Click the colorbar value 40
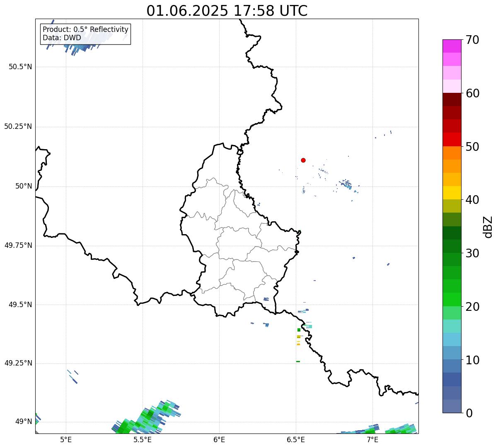Screen dimensions: 498x448 [472, 200]
